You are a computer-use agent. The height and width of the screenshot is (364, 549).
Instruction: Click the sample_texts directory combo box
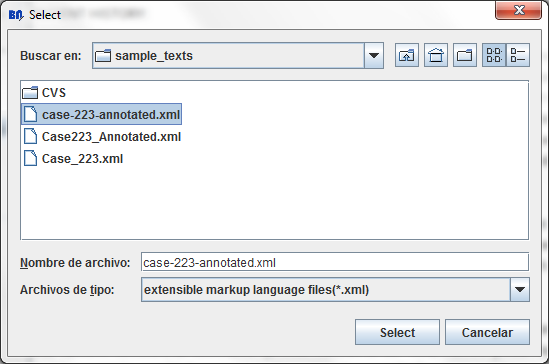point(238,55)
